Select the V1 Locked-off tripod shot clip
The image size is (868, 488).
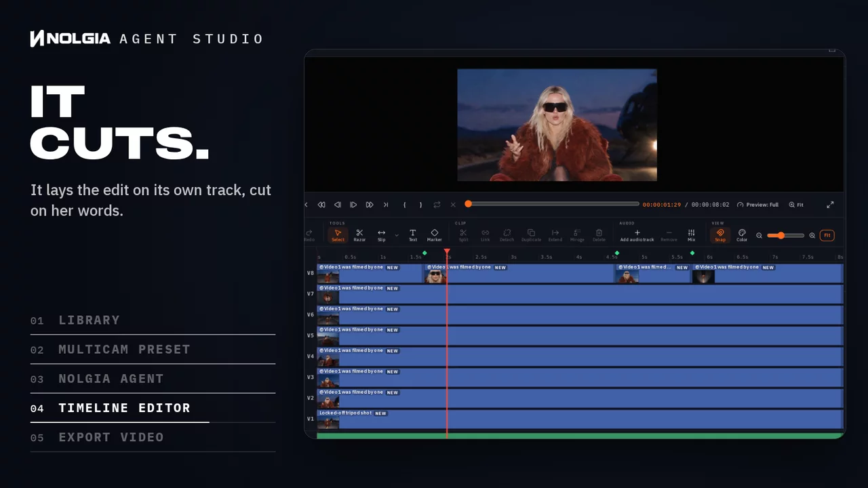pos(580,420)
